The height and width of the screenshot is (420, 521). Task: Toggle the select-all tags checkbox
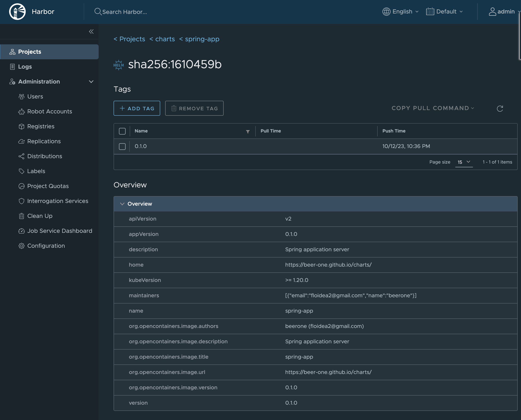[x=122, y=131]
